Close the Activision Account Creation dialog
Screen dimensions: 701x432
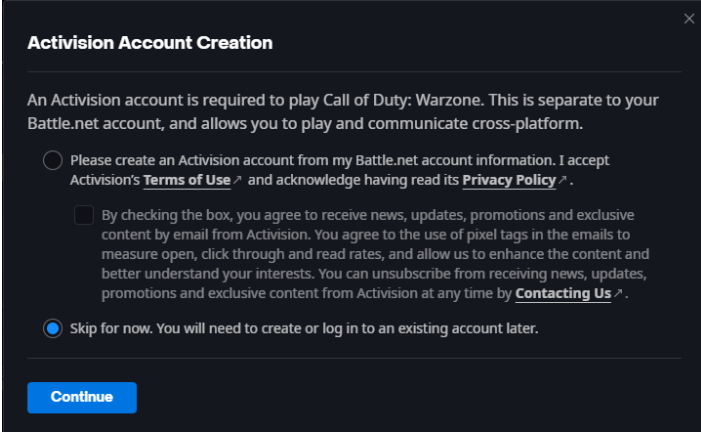(x=688, y=19)
